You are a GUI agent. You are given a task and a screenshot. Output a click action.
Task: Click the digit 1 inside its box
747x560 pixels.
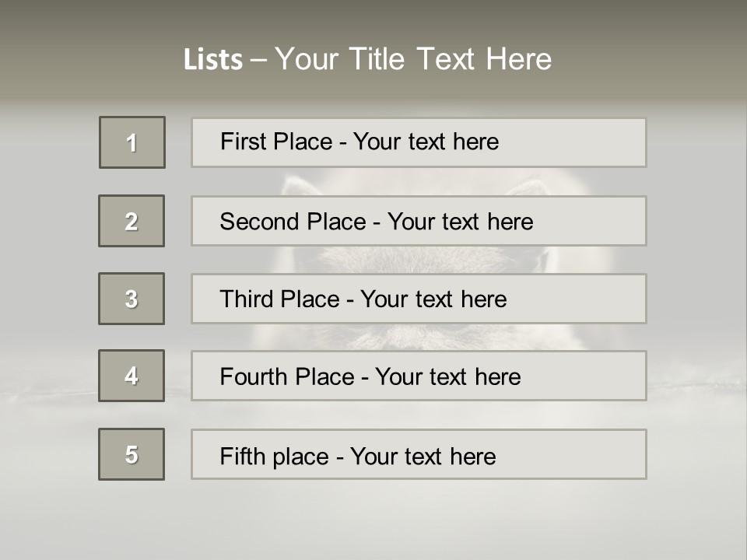pos(132,143)
